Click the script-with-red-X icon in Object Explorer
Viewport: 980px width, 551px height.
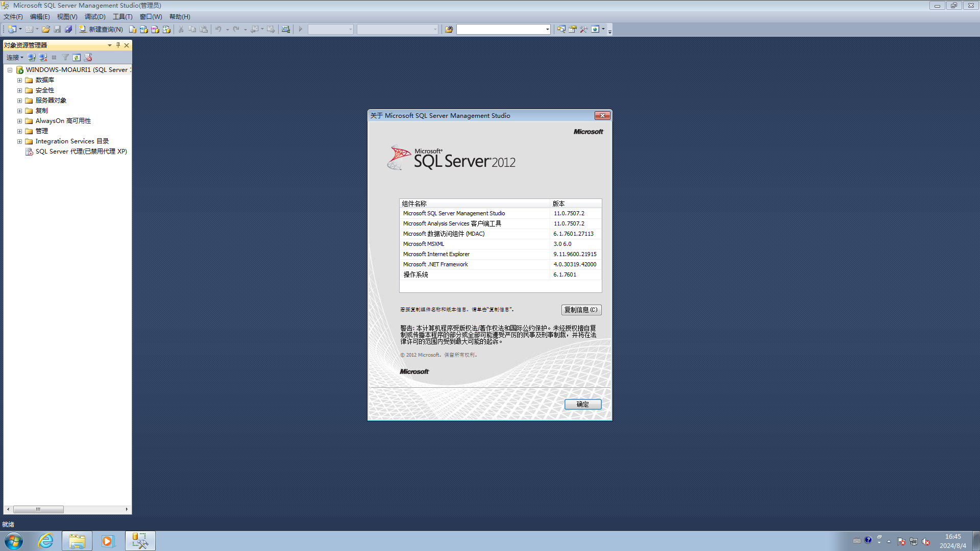click(x=88, y=58)
